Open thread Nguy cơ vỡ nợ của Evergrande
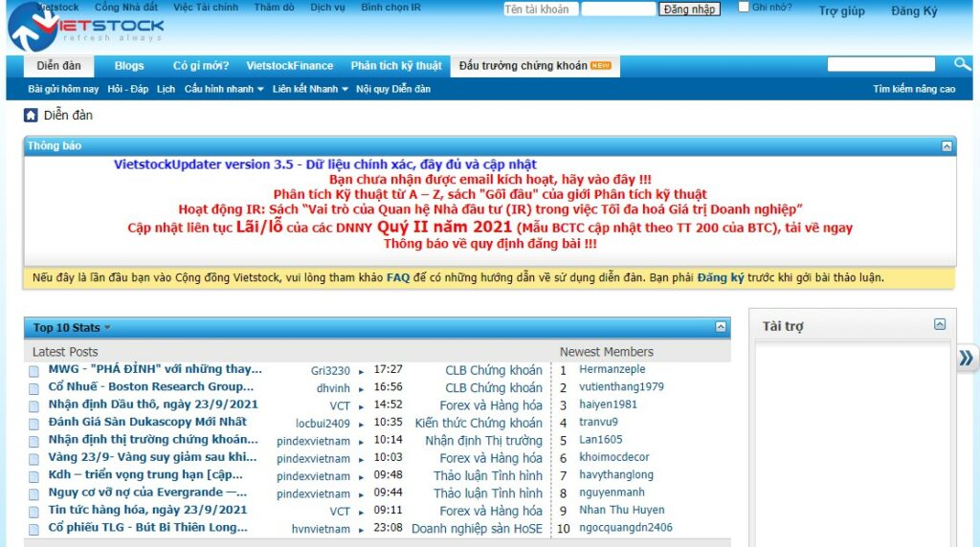Image resolution: width=980 pixels, height=547 pixels. coord(147,492)
